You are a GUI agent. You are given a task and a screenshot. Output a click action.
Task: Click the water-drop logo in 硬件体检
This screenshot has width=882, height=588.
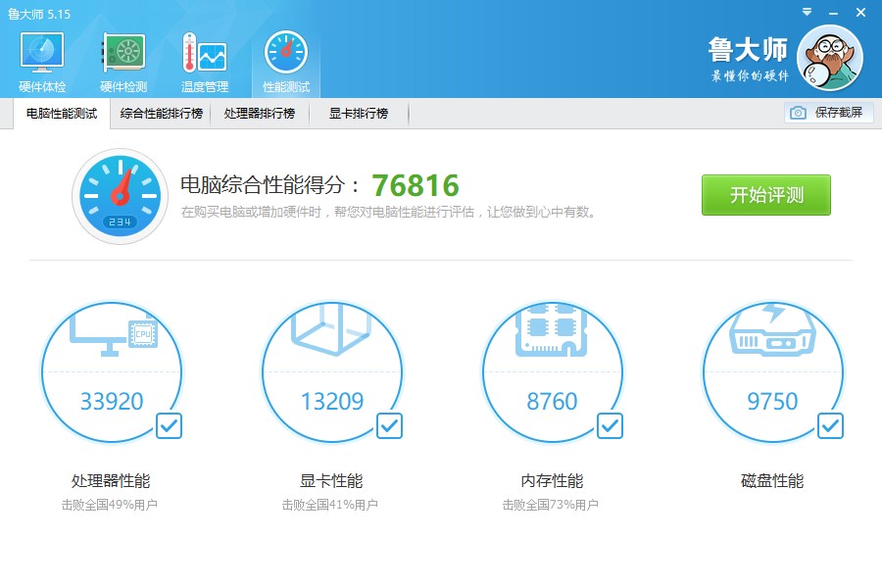pyautogui.click(x=40, y=51)
